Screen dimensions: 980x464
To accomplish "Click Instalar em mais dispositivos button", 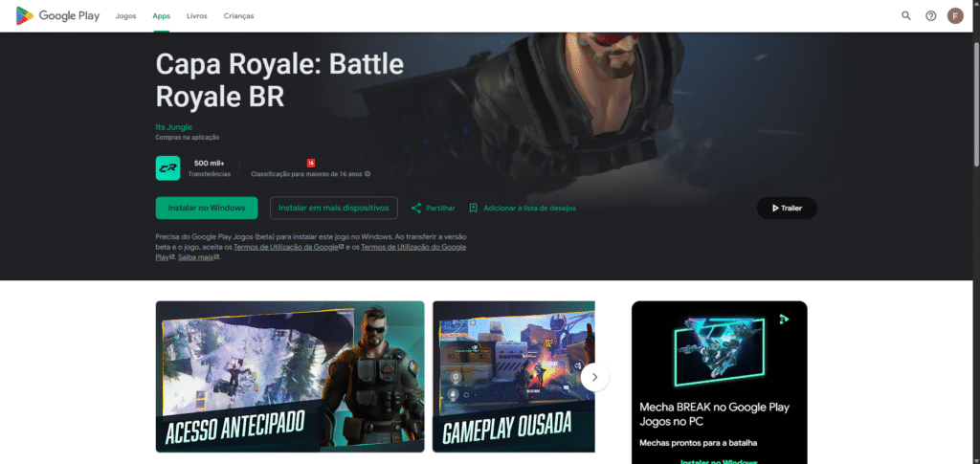I will tap(334, 208).
